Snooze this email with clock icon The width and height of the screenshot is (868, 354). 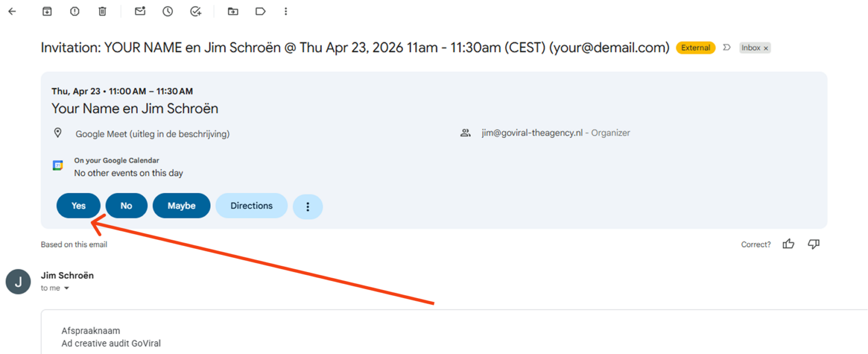tap(168, 11)
